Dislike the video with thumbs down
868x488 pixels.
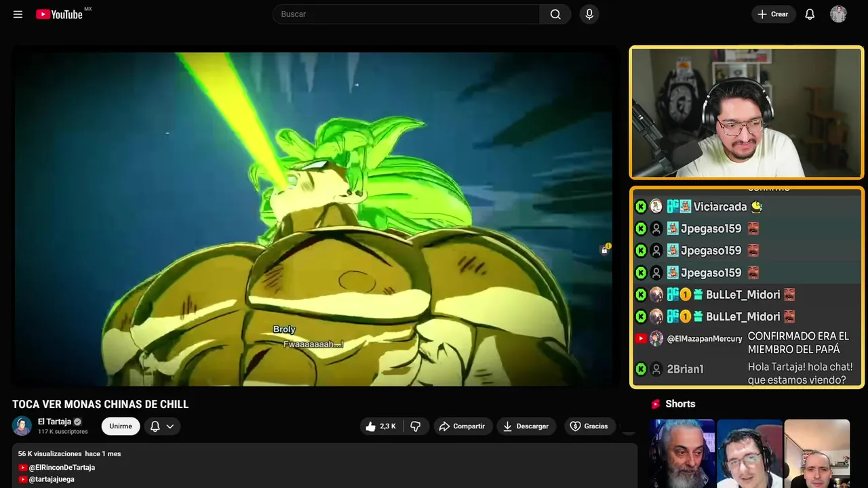click(x=416, y=426)
